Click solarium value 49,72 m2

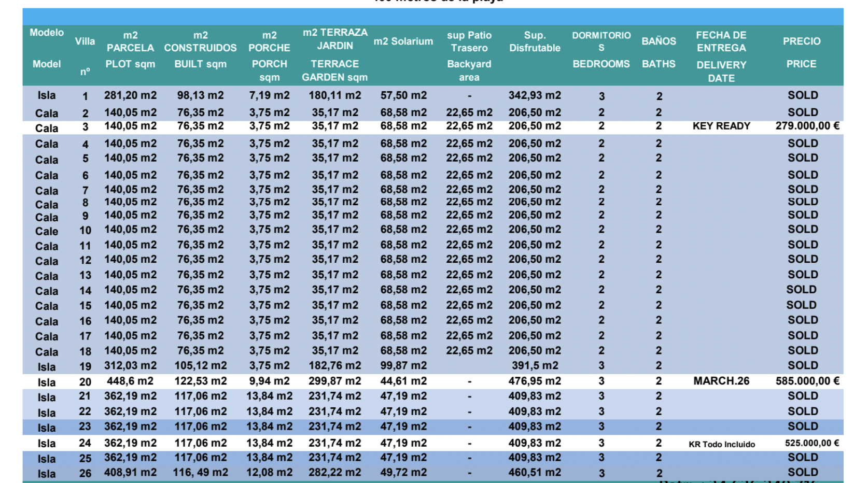pos(403,473)
